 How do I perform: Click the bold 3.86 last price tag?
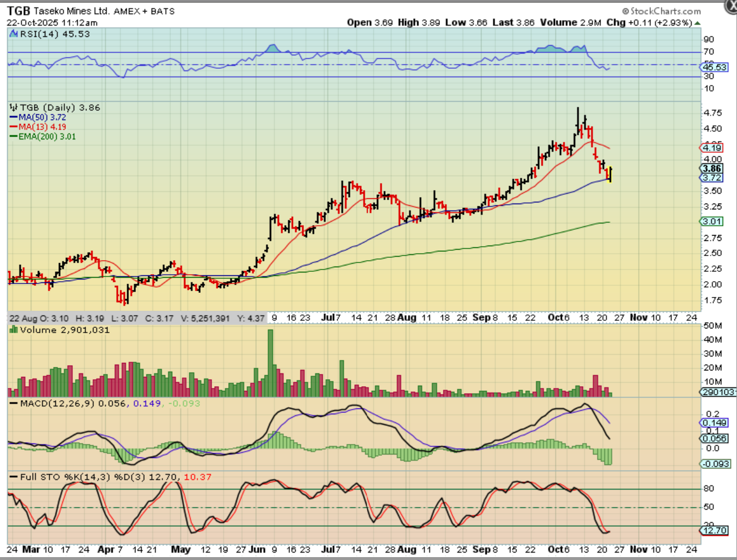712,169
